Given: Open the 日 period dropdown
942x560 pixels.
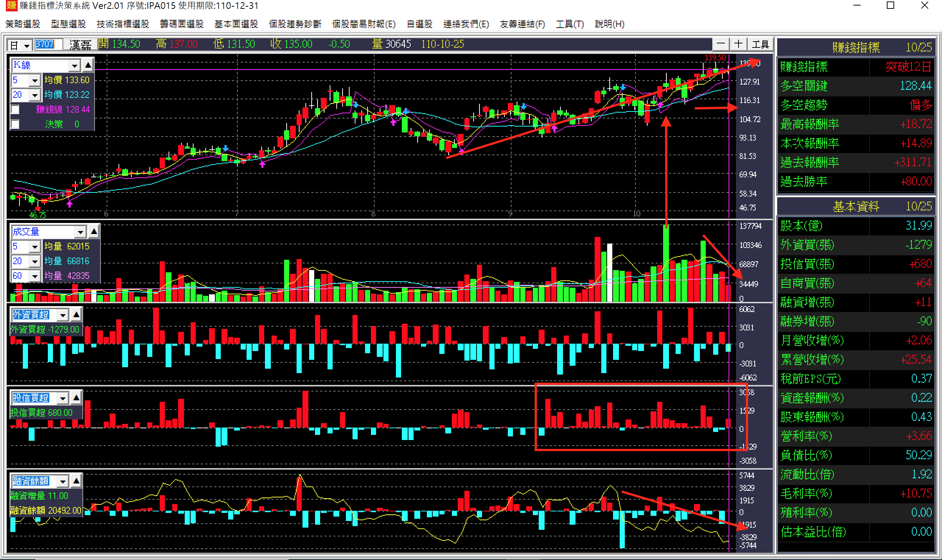Looking at the screenshot, I should click(x=26, y=46).
